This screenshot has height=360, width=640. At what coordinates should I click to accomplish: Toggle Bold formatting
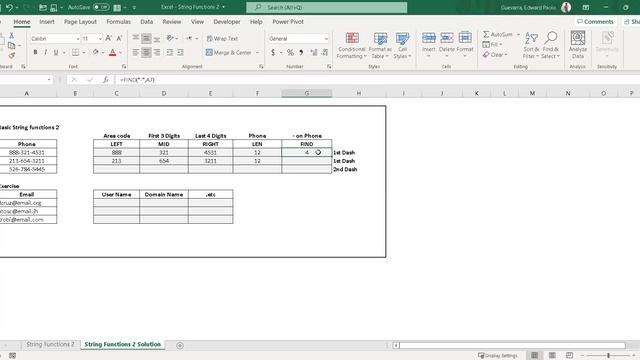pos(36,52)
